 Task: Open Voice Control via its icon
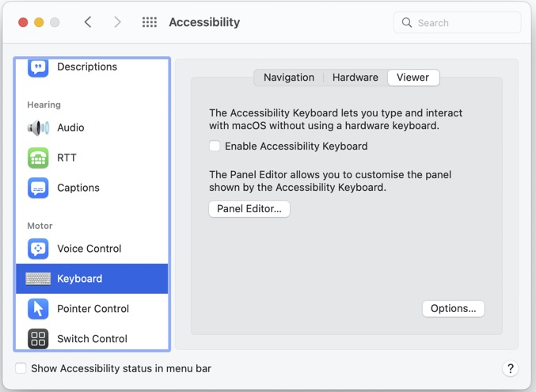pos(38,249)
